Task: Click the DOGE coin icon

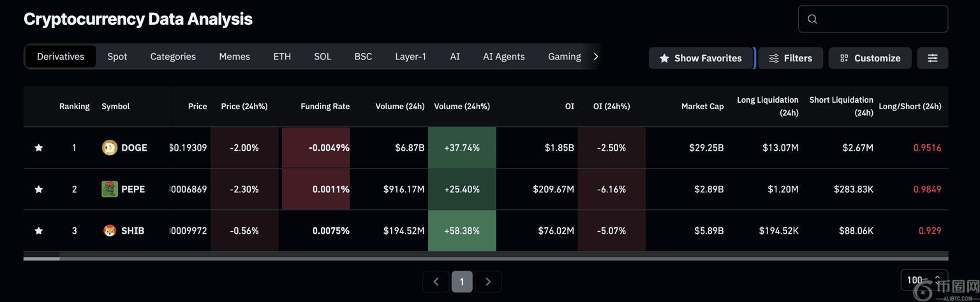Action: (110, 147)
